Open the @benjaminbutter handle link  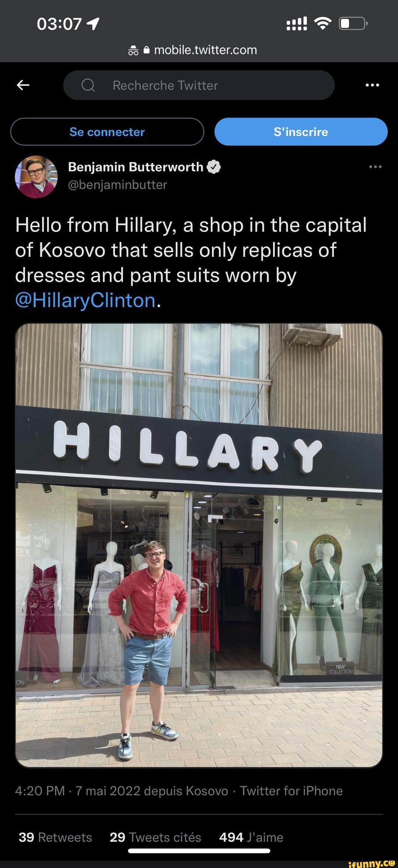[x=118, y=185]
